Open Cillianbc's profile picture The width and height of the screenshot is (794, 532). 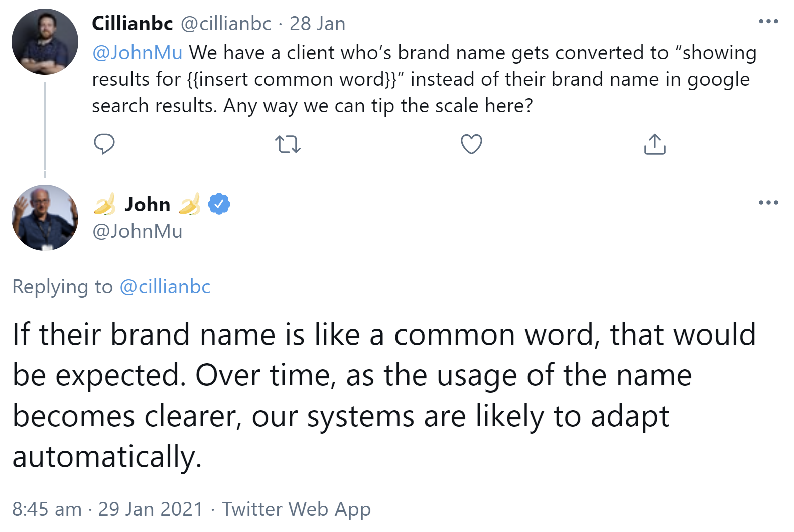tap(45, 42)
